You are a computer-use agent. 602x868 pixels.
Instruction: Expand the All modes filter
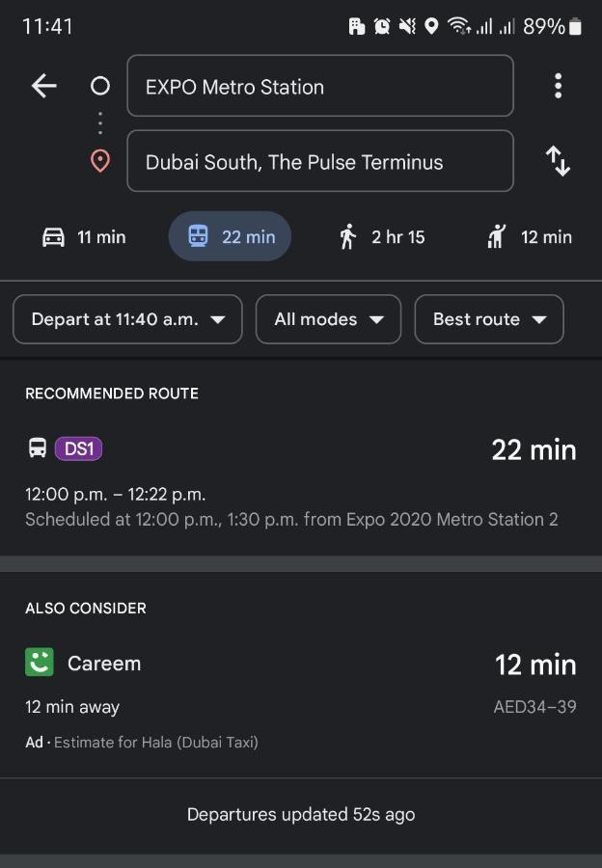coord(328,319)
